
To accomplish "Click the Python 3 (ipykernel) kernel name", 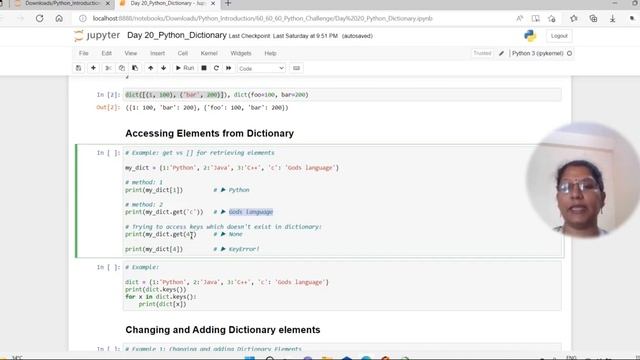I will (x=537, y=53).
